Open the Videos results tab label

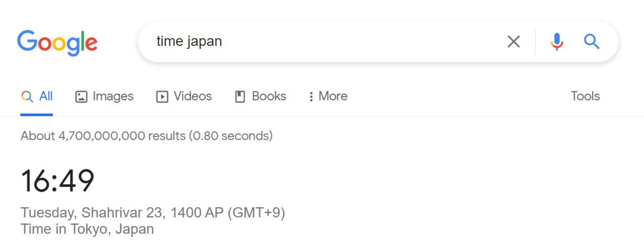tap(193, 96)
